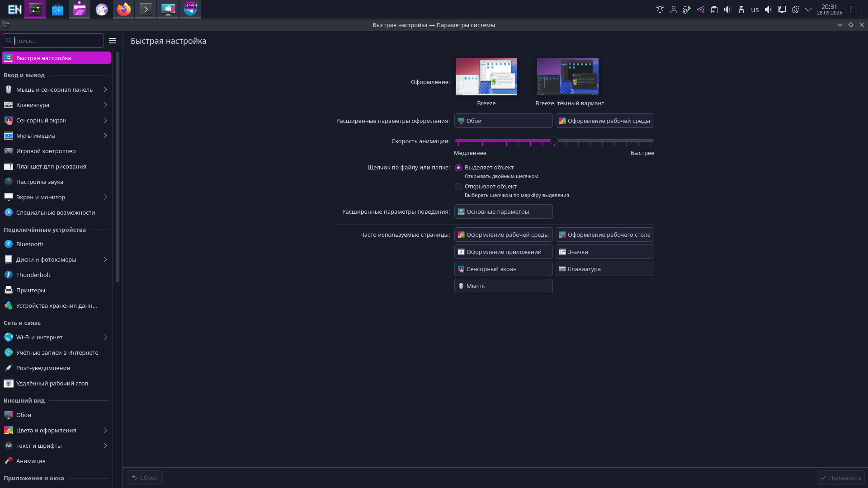Select Настройка звука in the sidebar
Screen dimensions: 868x488
[38, 182]
